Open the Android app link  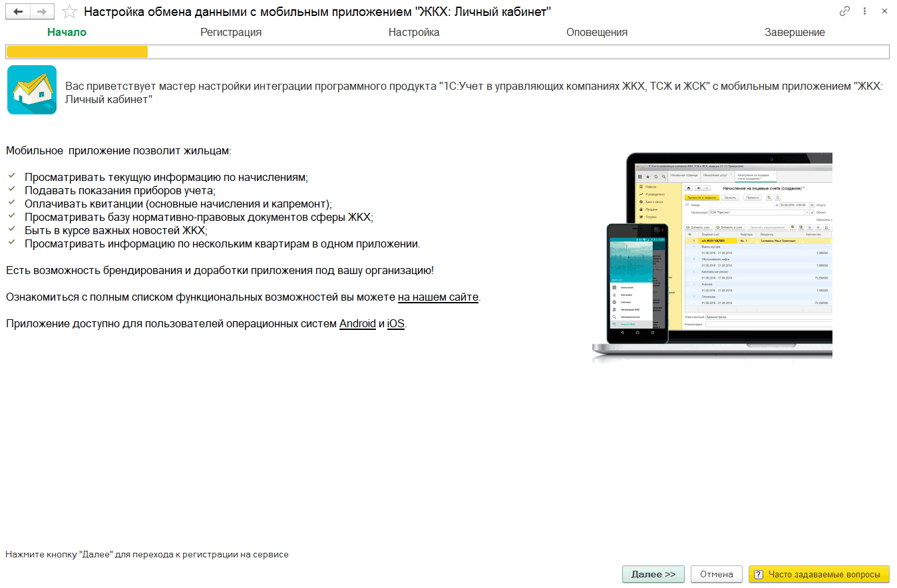tap(357, 324)
